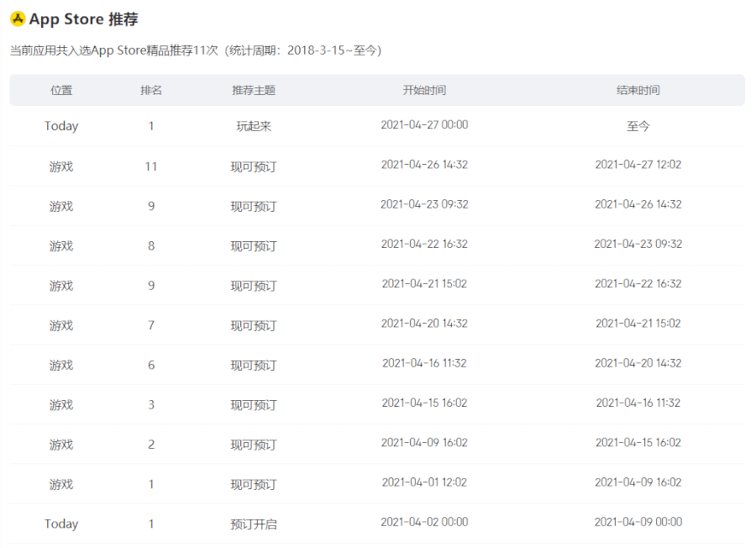Select the rank 8 cell
Screen dimensions: 756x548
pos(151,246)
